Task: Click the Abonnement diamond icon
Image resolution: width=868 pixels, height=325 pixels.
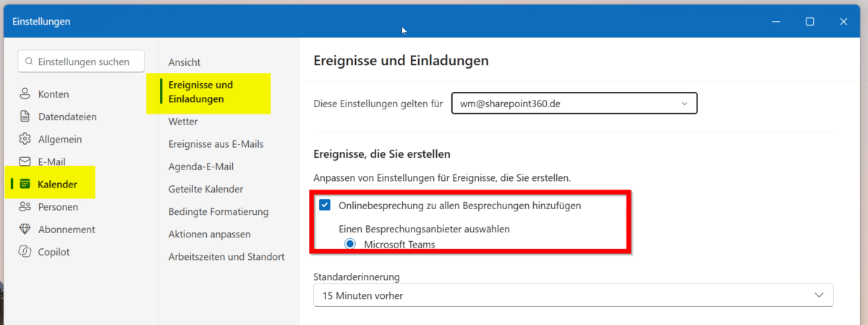Action: tap(25, 229)
